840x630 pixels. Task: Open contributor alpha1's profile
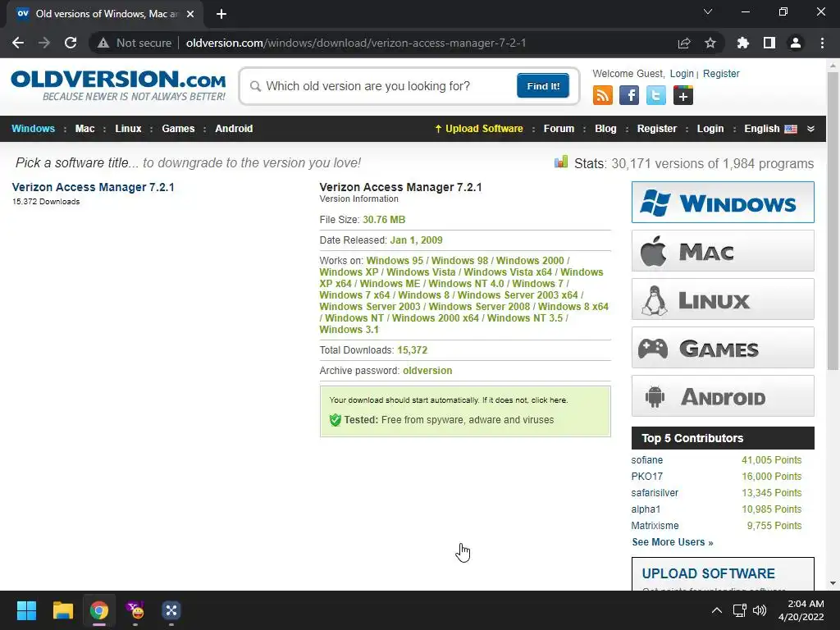coord(646,509)
